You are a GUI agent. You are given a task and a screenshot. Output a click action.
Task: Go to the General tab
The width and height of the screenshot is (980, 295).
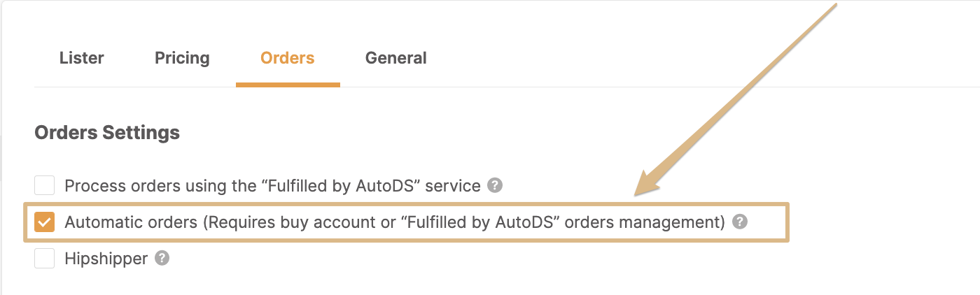point(396,58)
